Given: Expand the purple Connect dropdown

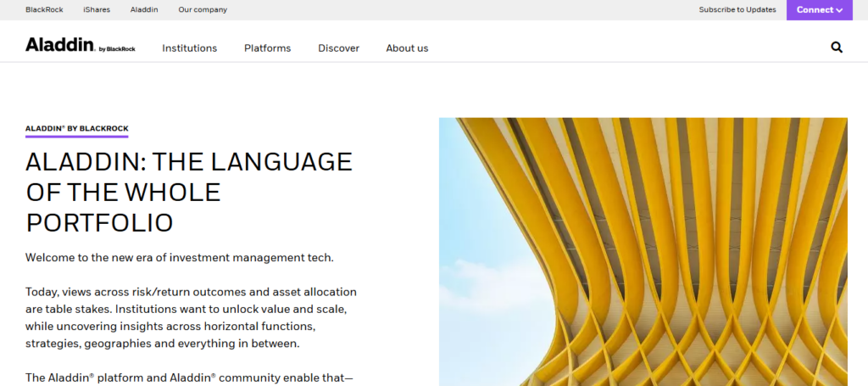Looking at the screenshot, I should pos(819,10).
